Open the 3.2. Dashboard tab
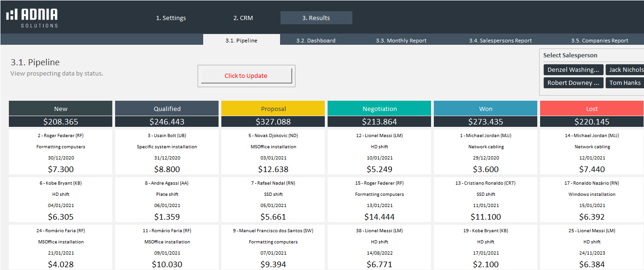This screenshot has width=644, height=270. tap(315, 41)
